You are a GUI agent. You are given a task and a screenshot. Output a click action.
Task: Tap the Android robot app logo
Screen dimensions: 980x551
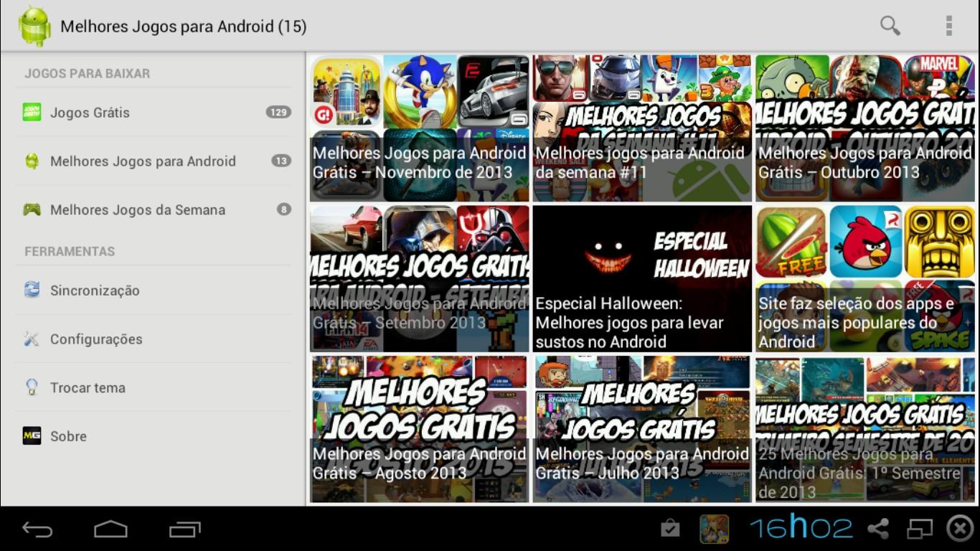(34, 26)
